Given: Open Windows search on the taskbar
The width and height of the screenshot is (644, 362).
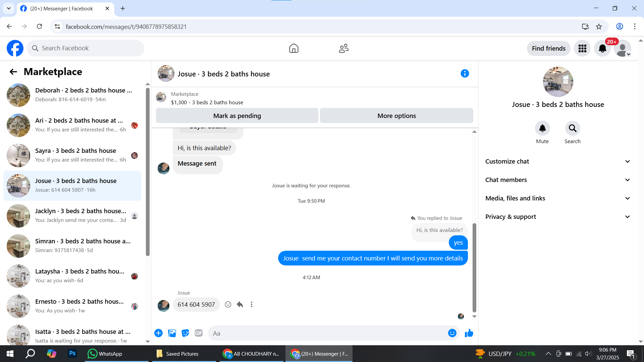Looking at the screenshot, I should point(30,354).
